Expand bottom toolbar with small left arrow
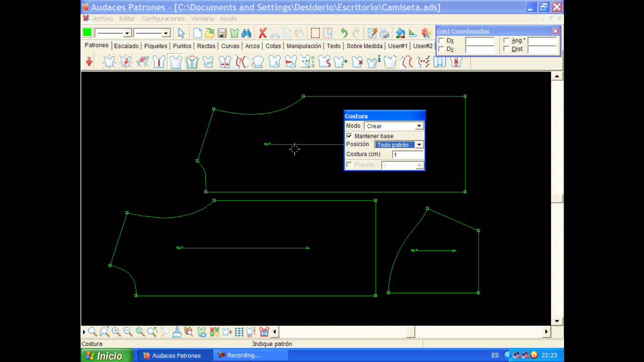The height and width of the screenshot is (362, 644). click(275, 332)
